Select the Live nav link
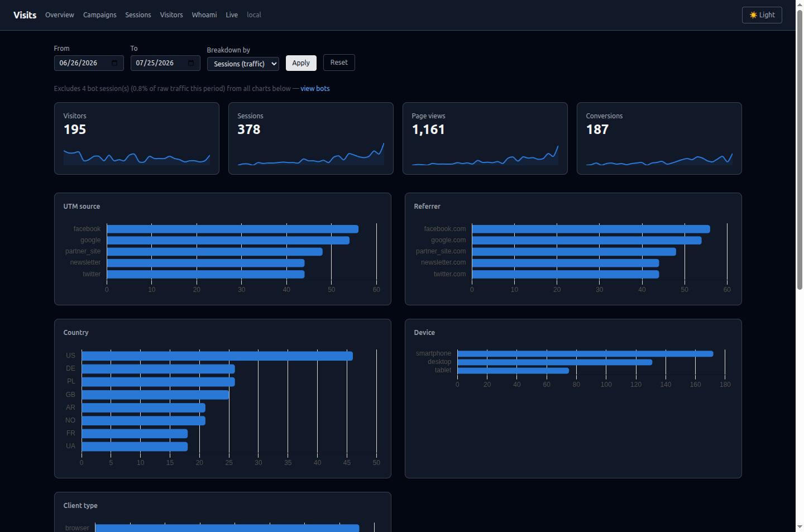The image size is (804, 532). [232, 15]
